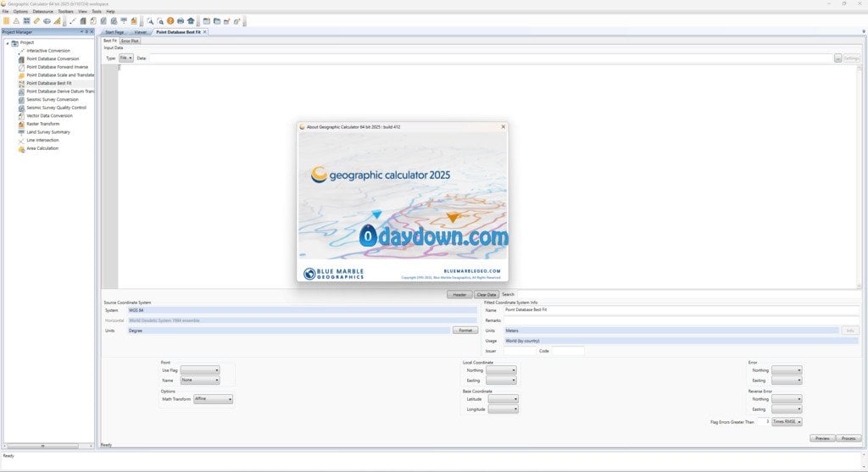The width and height of the screenshot is (868, 472).
Task: Switch to the Start Page tab
Action: [x=114, y=32]
